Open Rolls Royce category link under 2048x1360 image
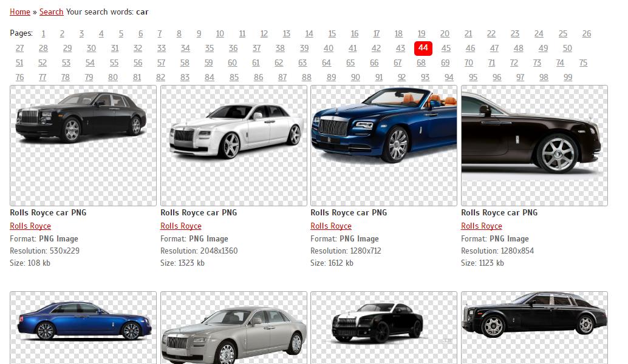 click(181, 226)
